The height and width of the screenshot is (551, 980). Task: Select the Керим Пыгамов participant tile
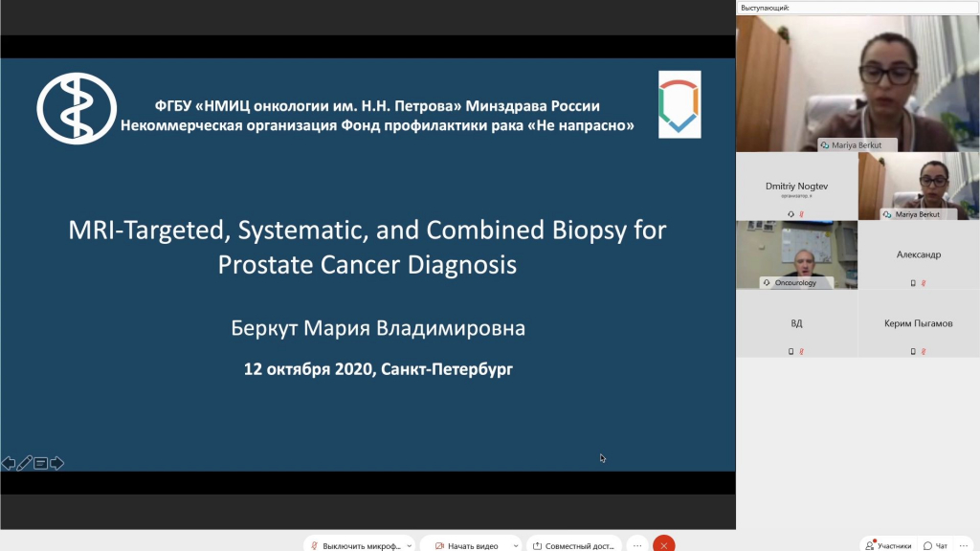coord(919,324)
